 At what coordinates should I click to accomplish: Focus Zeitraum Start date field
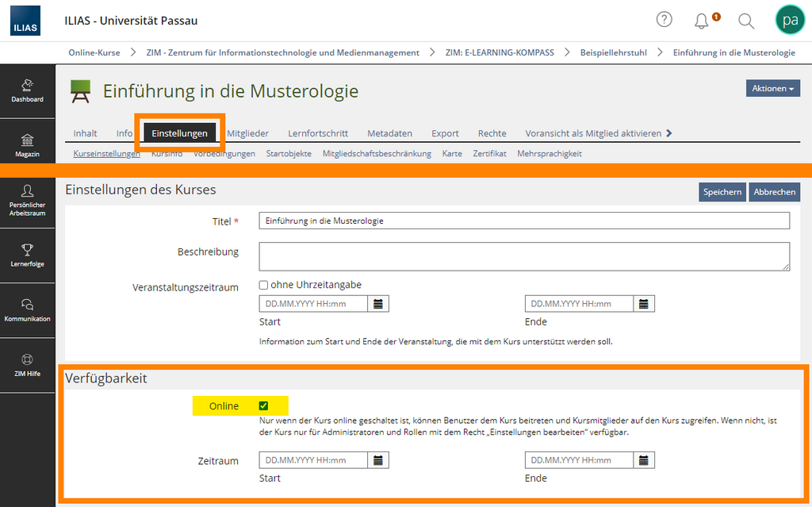pos(313,460)
